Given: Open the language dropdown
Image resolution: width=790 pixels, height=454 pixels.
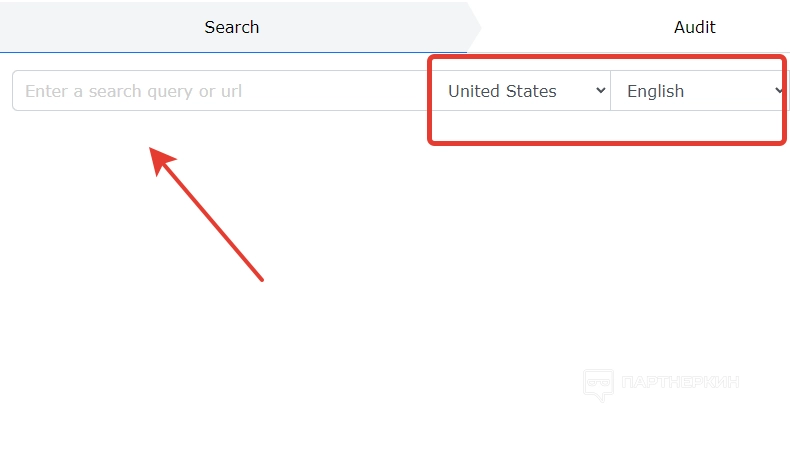Looking at the screenshot, I should 698,91.
